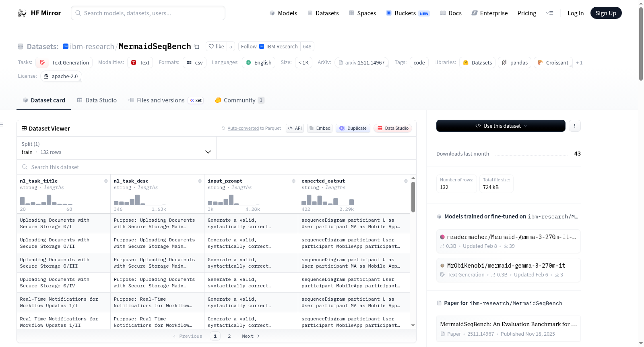Image resolution: width=644 pixels, height=347 pixels.
Task: Open the Dataset card tab
Action: (44, 100)
